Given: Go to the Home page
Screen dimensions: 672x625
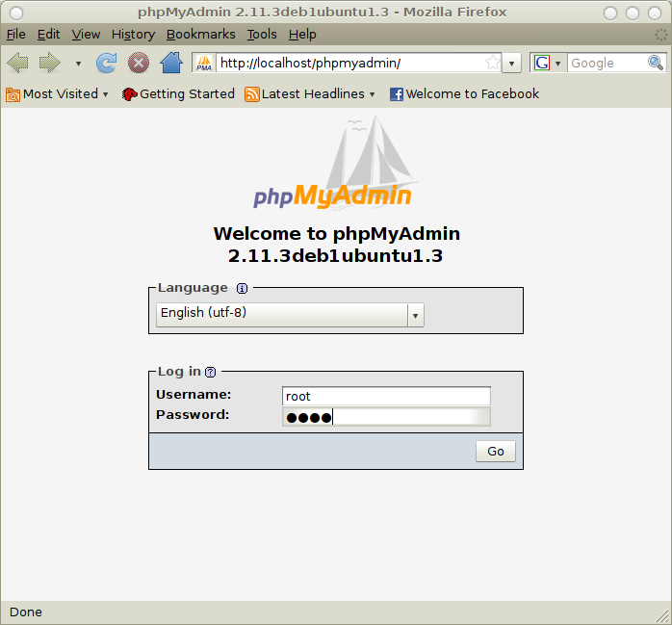Looking at the screenshot, I should click(171, 63).
